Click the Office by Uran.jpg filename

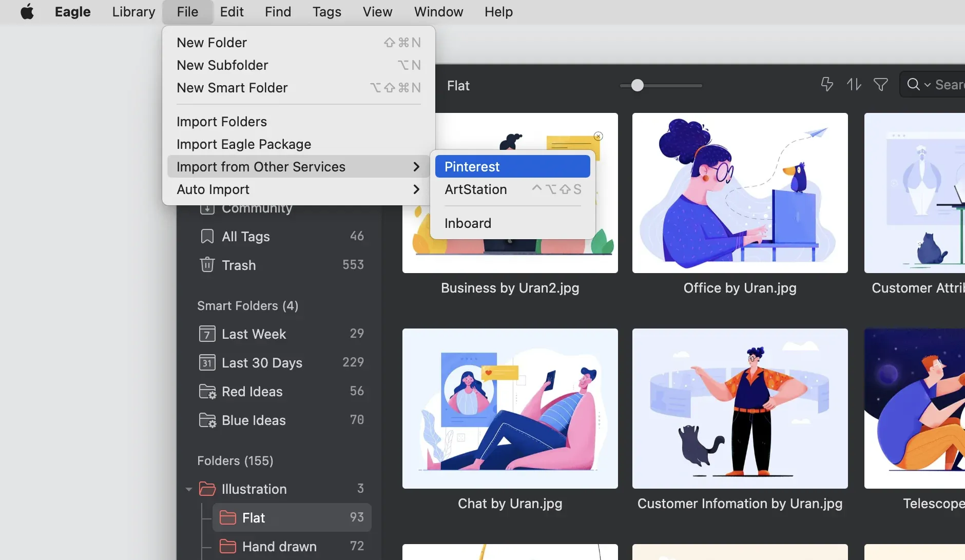tap(740, 288)
